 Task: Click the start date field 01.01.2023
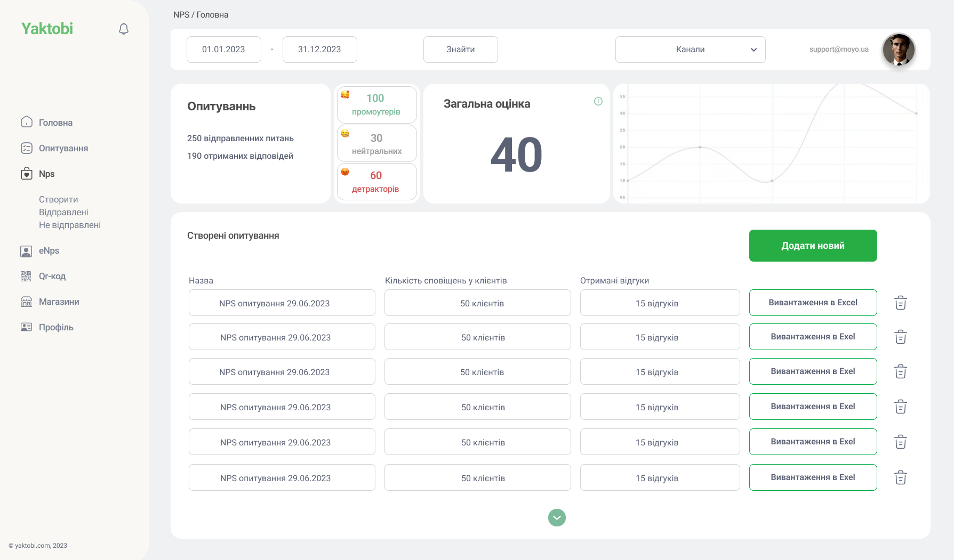(x=223, y=49)
